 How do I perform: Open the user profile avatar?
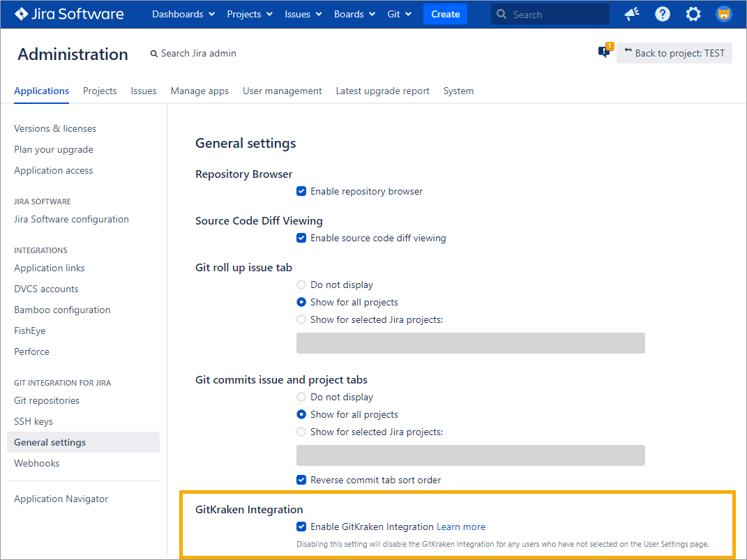coord(724,14)
